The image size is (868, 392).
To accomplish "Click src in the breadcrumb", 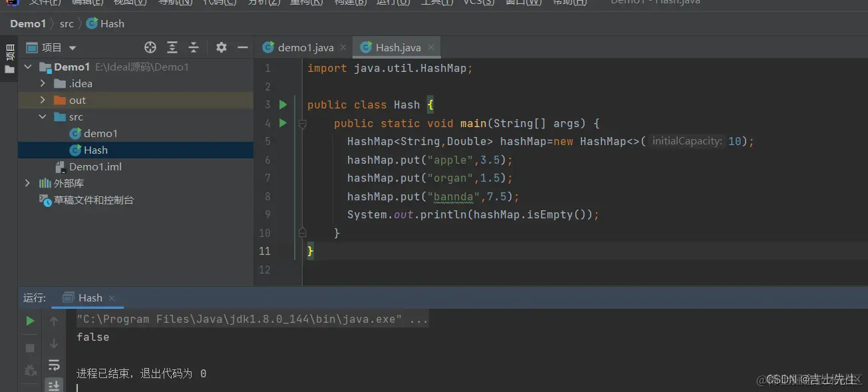I will click(x=67, y=23).
